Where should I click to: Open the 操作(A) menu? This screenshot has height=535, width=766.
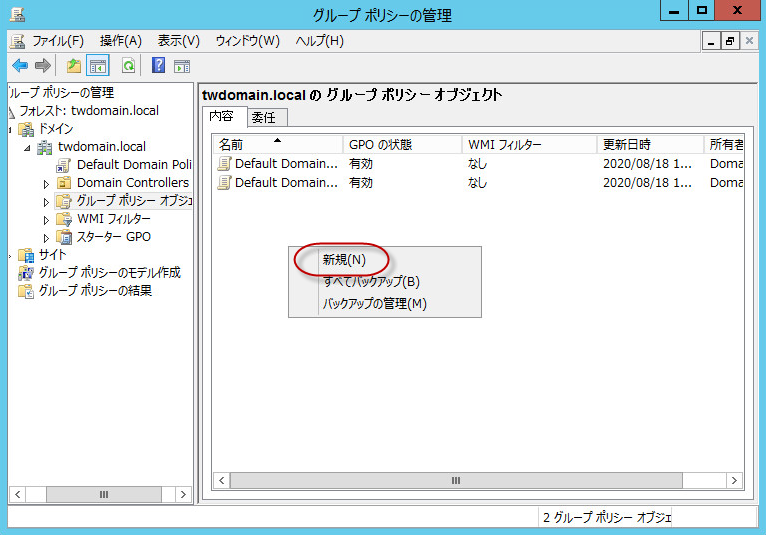click(120, 41)
